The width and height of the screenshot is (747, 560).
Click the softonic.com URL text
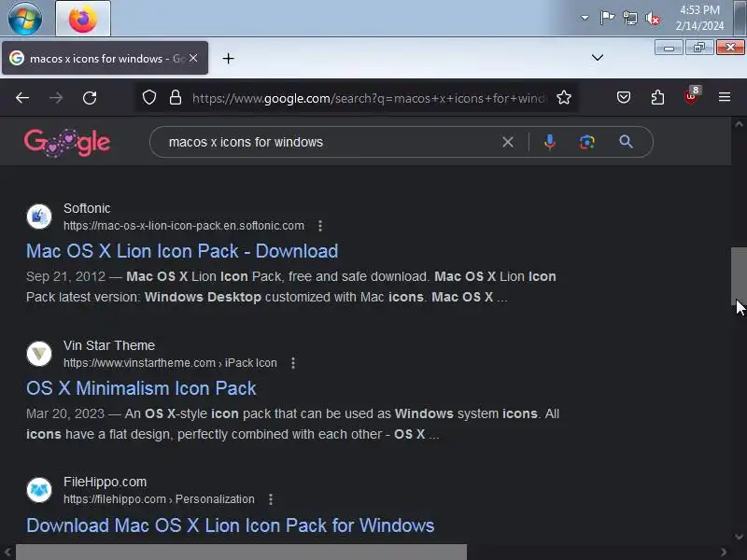(184, 226)
